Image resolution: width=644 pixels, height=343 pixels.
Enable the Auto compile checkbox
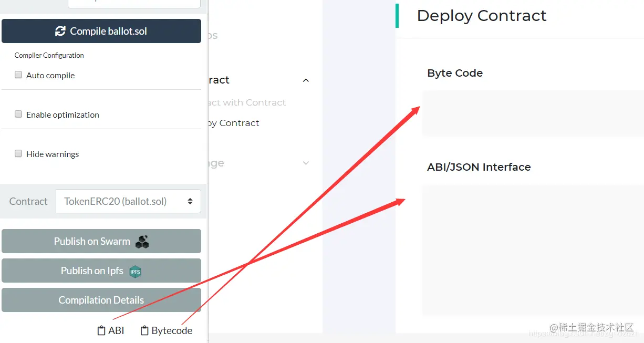click(18, 75)
